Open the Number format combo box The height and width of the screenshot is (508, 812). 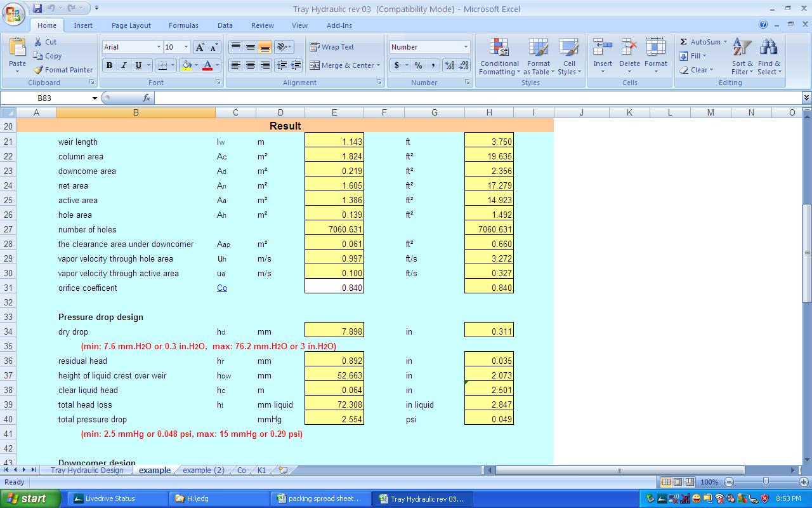pyautogui.click(x=429, y=46)
